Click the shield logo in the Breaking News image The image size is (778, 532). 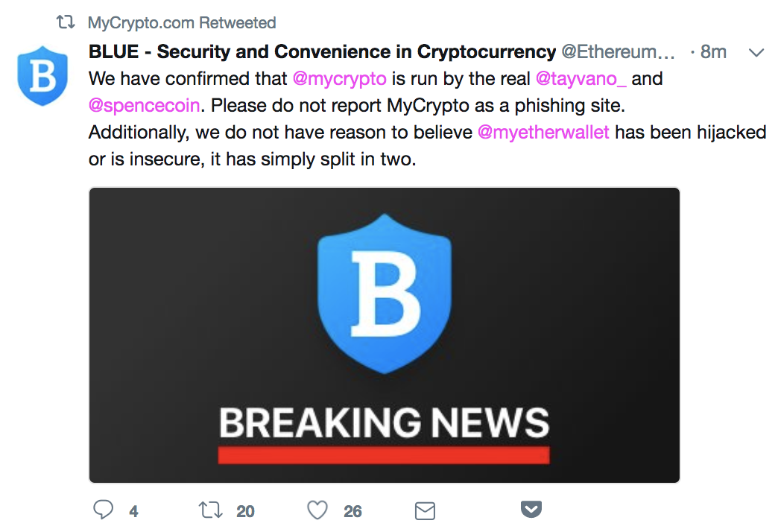point(383,294)
